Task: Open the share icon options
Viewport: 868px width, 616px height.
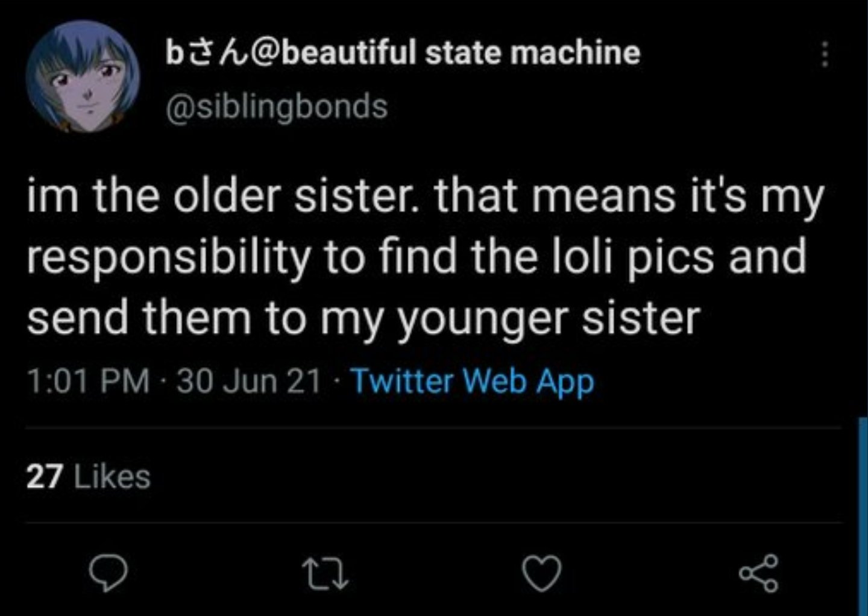Action: (x=759, y=573)
